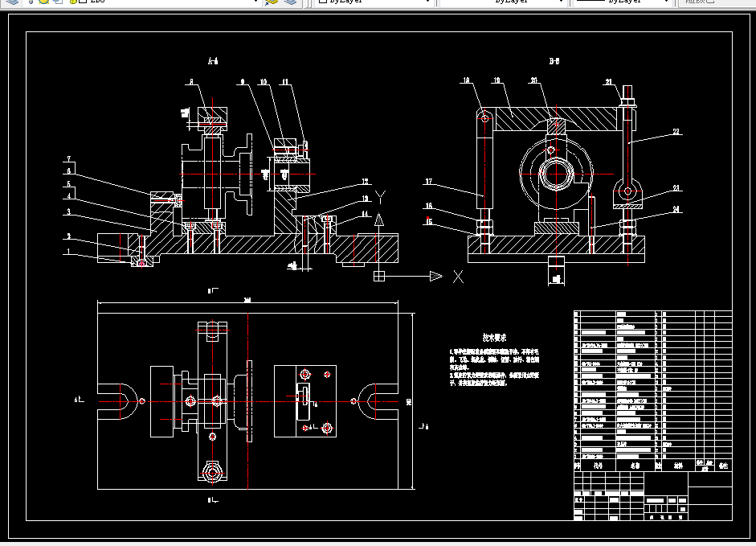
Task: Click the Y axis label of the UCS
Action: [381, 197]
